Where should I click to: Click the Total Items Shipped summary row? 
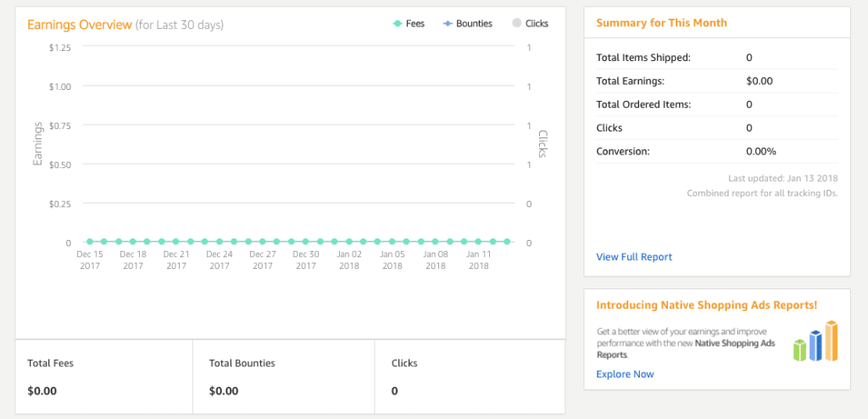[716, 58]
